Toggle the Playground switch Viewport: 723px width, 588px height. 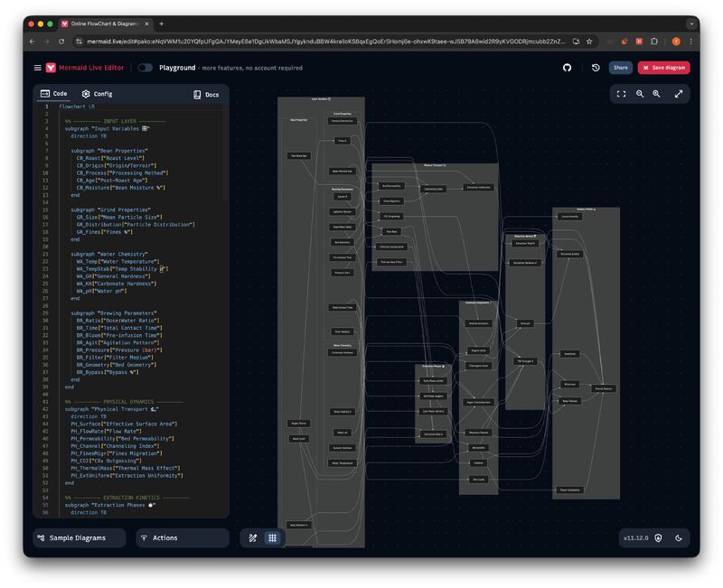tap(145, 68)
